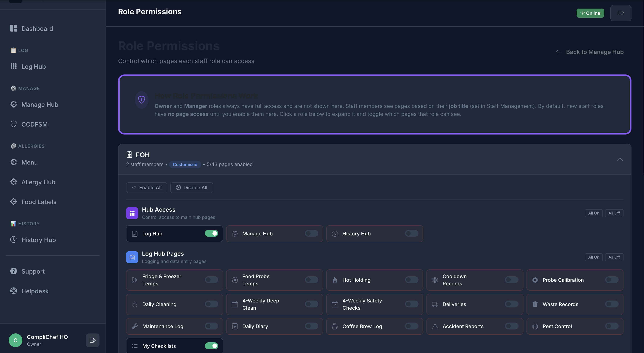This screenshot has width=644, height=353.
Task: Open the Dashboard from the sidebar
Action: pyautogui.click(x=37, y=28)
